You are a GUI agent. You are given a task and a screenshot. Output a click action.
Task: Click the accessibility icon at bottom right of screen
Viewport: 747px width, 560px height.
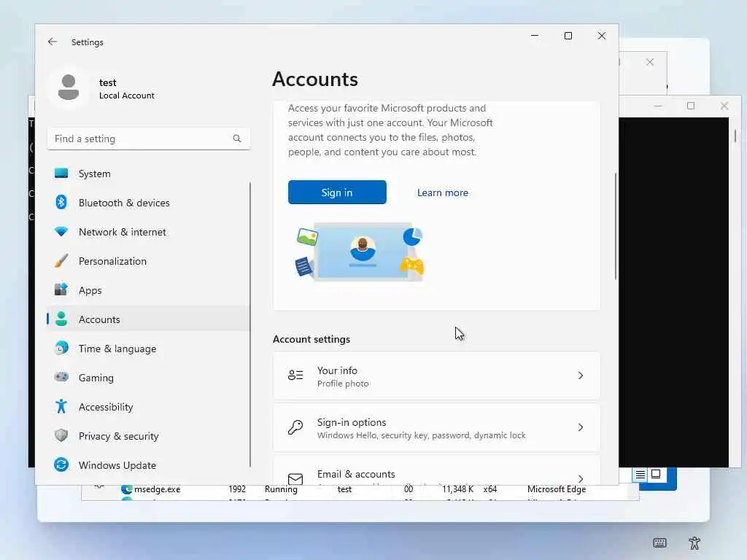[694, 542]
